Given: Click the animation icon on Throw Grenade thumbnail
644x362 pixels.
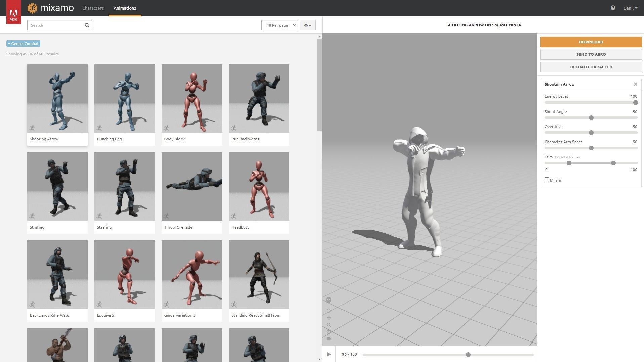Looking at the screenshot, I should click(x=167, y=216).
